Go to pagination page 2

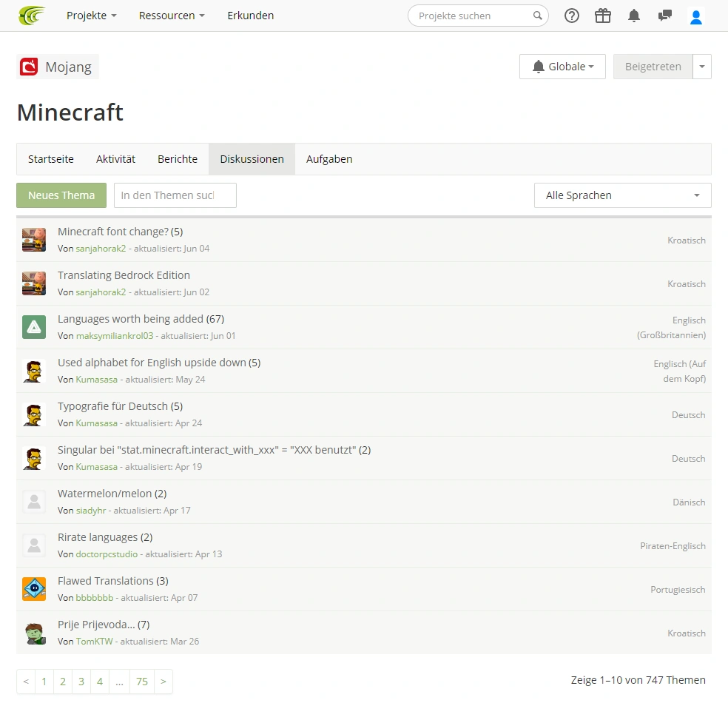63,682
